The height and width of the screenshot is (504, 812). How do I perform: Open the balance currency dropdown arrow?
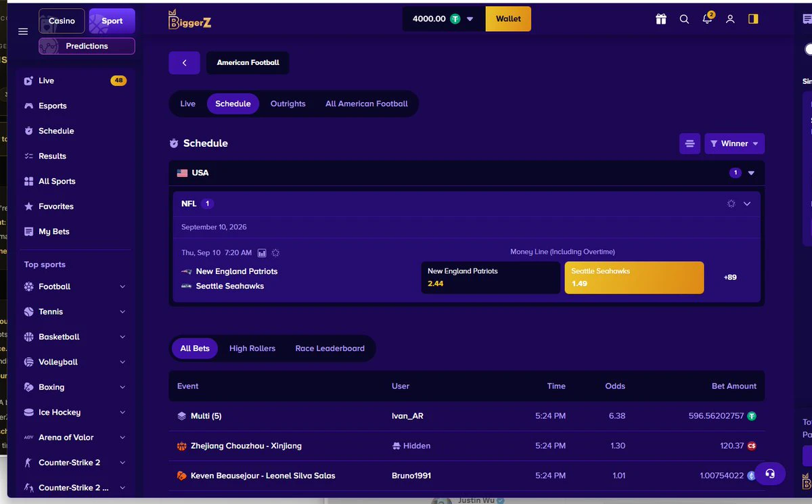point(470,19)
